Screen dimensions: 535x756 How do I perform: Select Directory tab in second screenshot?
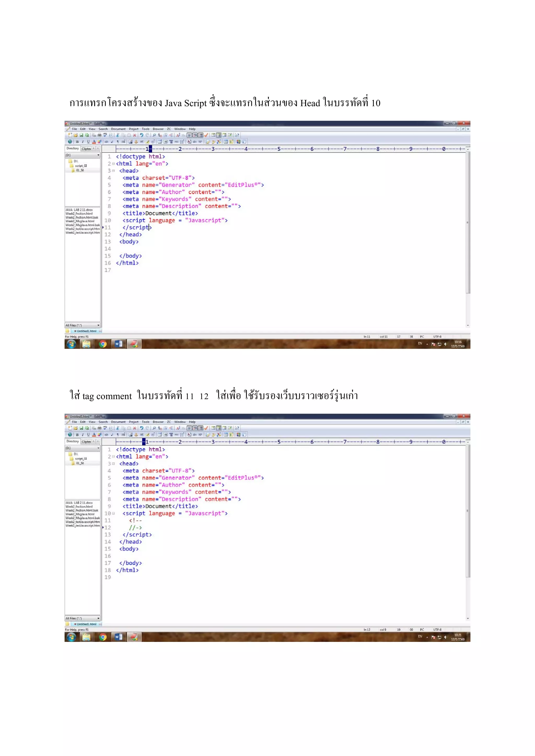[73, 441]
